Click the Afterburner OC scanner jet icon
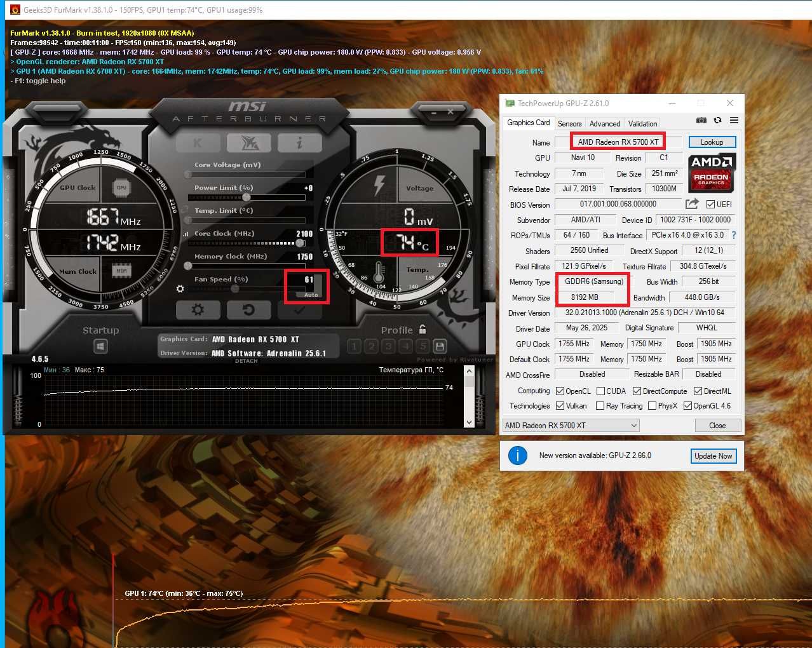 click(249, 143)
